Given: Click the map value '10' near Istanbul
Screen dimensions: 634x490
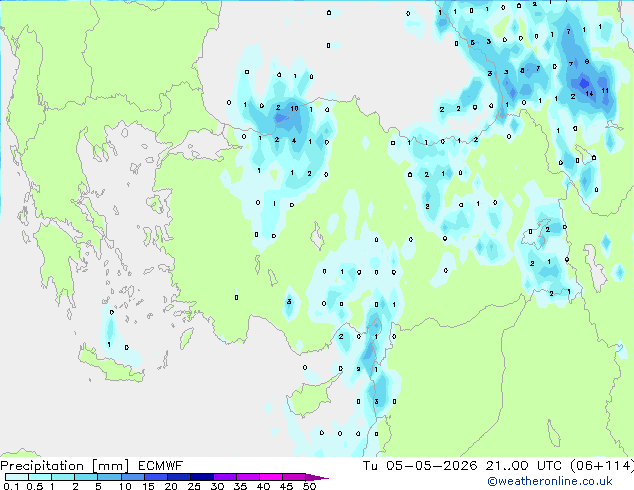Looking at the screenshot, I should click(x=294, y=108).
